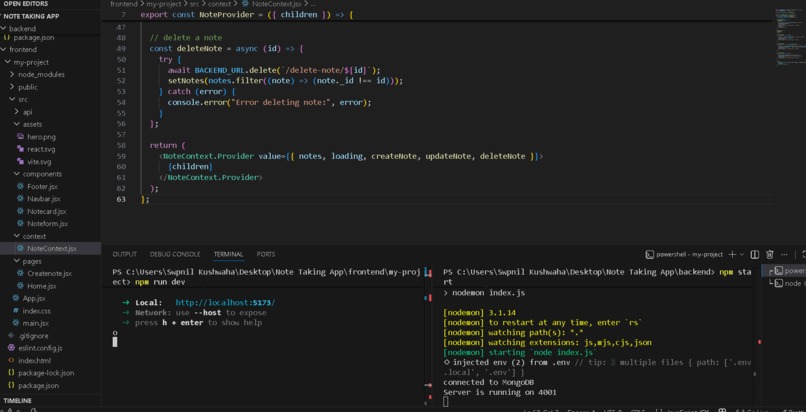Image resolution: width=806 pixels, height=412 pixels.
Task: Expand the api folder
Action: tap(50, 112)
